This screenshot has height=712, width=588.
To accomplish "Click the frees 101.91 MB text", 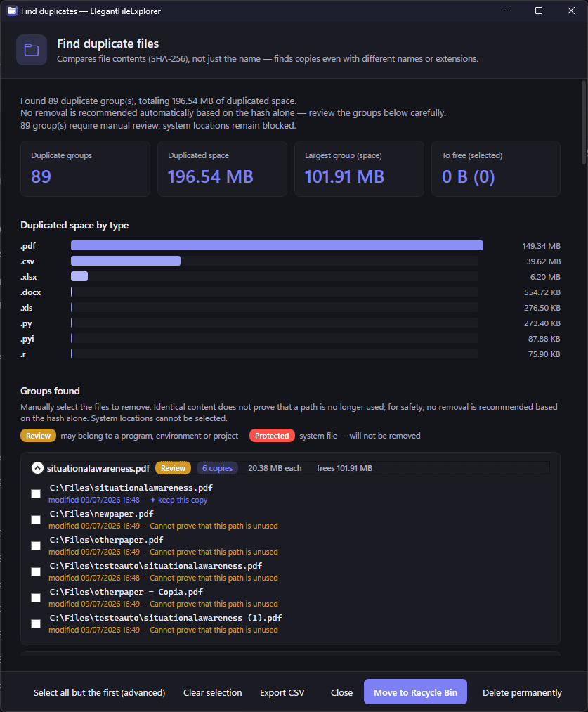I will pos(344,468).
